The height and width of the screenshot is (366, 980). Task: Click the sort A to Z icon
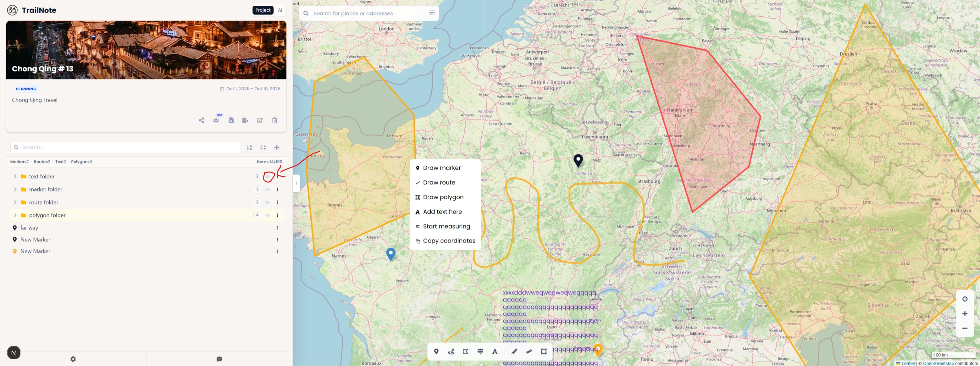pos(249,147)
